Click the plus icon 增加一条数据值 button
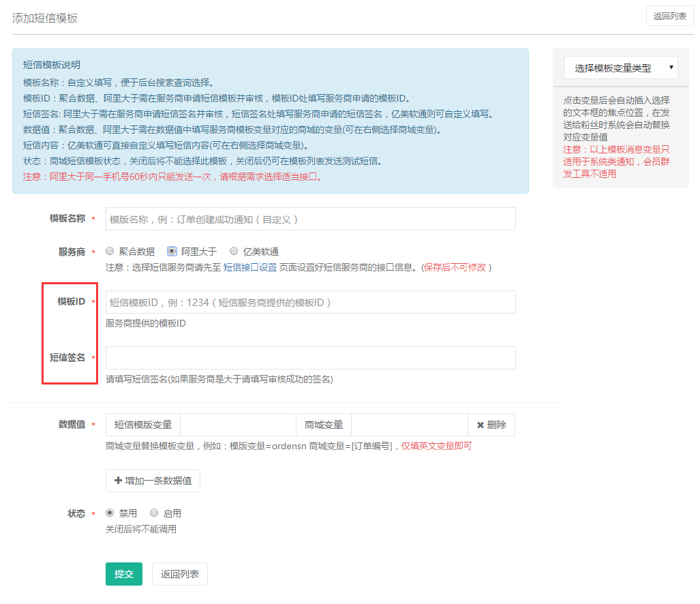Viewport: 700px width, 604px height. [153, 481]
